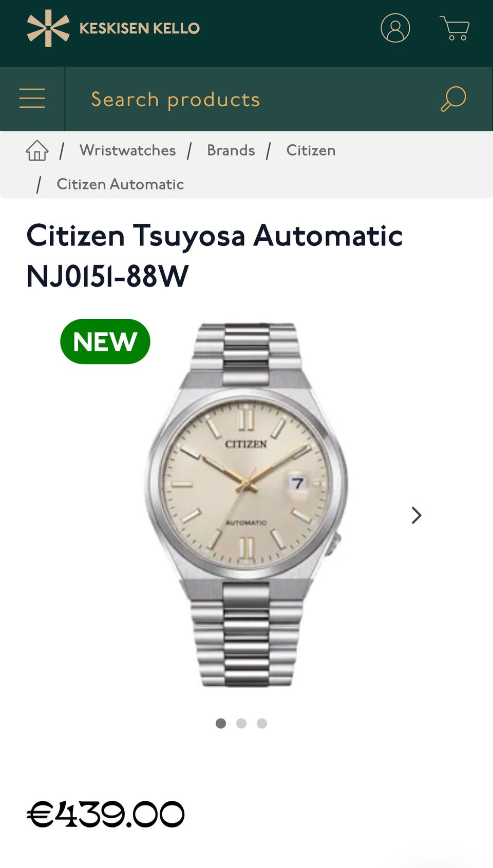Click the Keskisen Kello brand name
The width and height of the screenshot is (493, 868).
coord(140,28)
